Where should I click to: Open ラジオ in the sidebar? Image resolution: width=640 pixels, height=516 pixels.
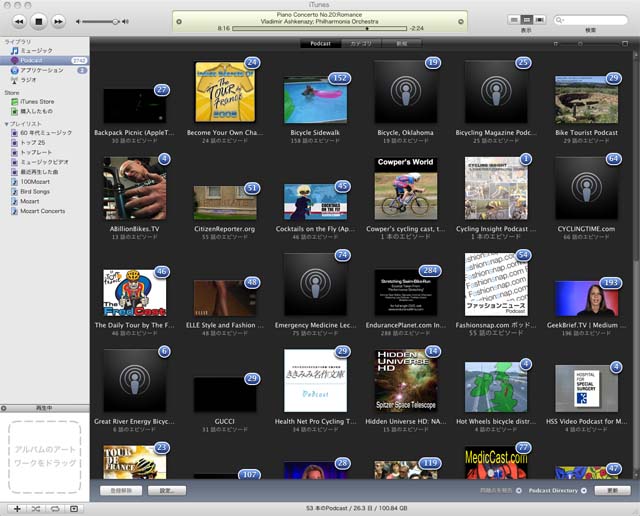tap(45, 80)
